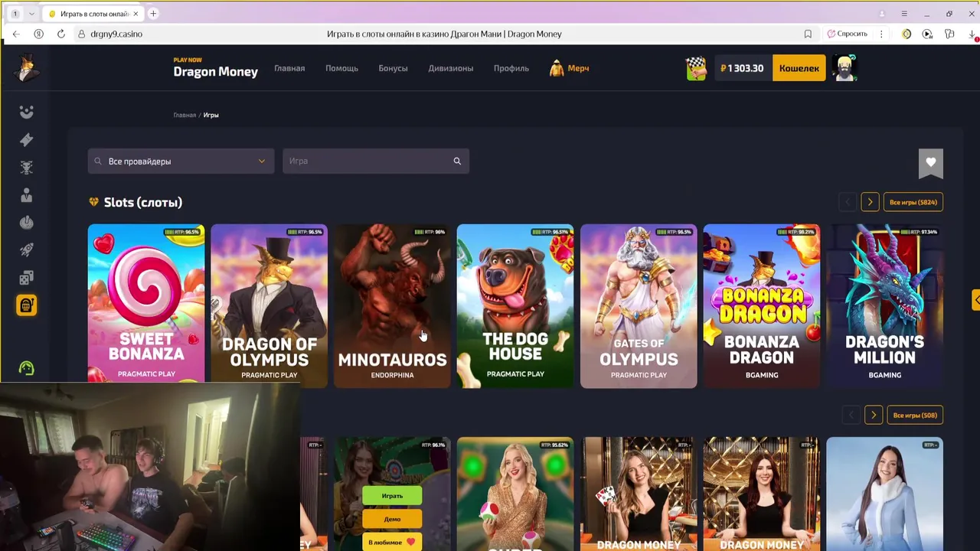This screenshot has height=551, width=980.
Task: Click the yellow circular browser toolbar icon
Action: click(906, 34)
